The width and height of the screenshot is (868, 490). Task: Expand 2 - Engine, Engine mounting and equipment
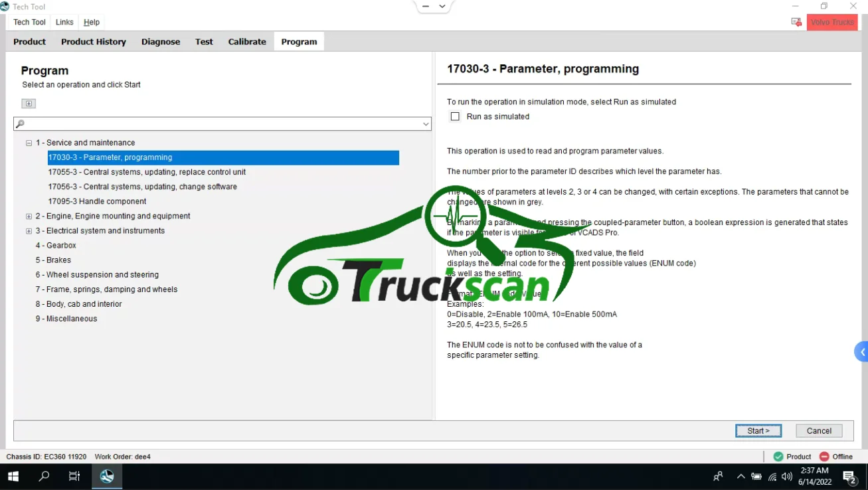point(29,216)
